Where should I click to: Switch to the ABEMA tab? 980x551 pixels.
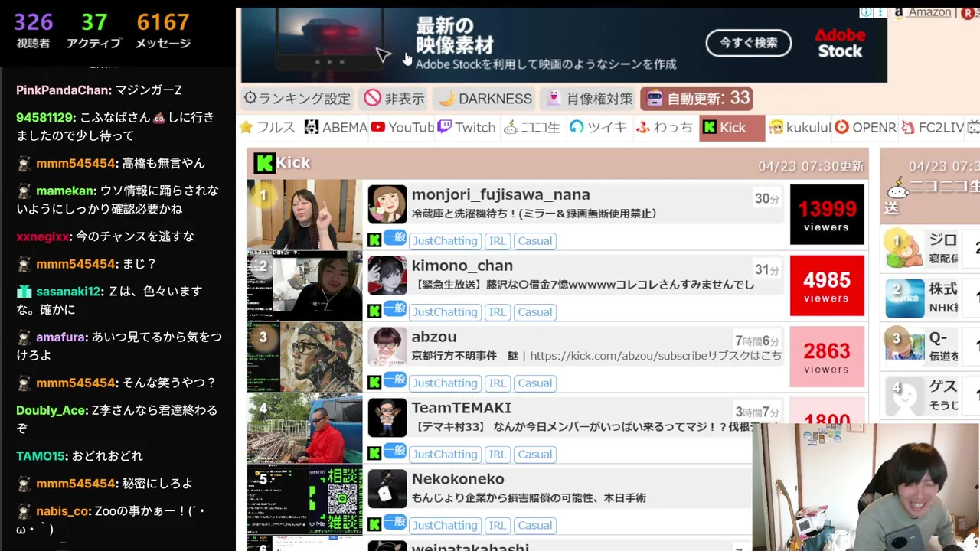click(x=336, y=128)
